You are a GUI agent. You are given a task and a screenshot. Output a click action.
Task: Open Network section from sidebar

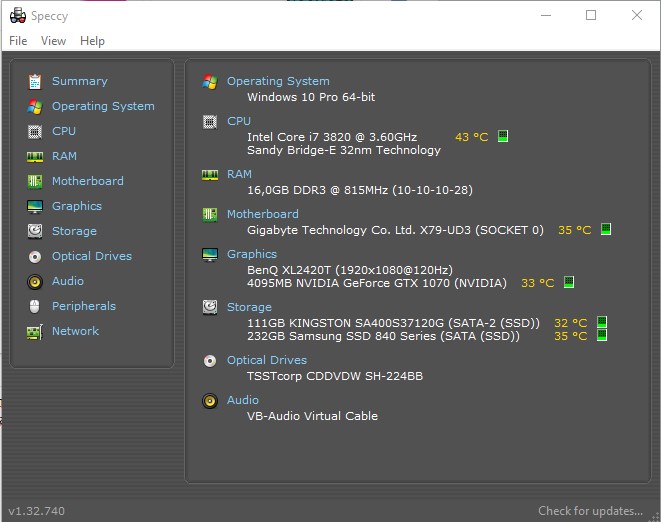click(x=75, y=331)
